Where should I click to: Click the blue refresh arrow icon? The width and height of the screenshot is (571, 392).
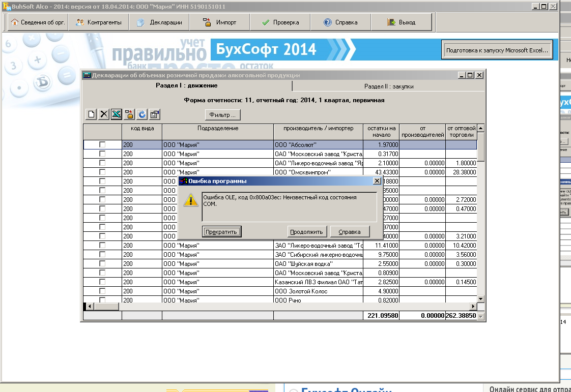142,114
